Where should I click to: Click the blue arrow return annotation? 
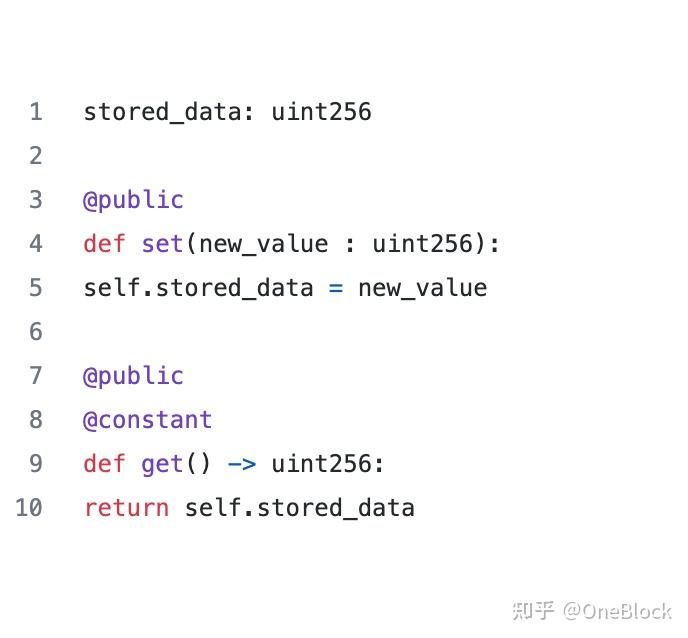(x=242, y=465)
